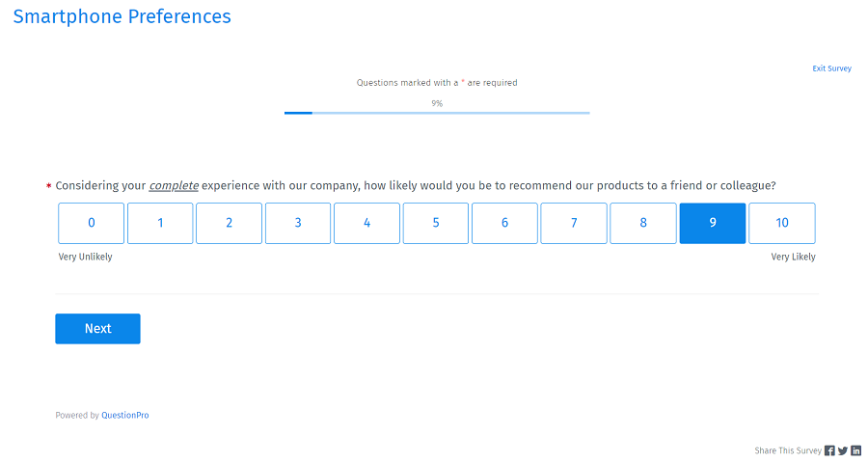Click the Exit Survey link
This screenshot has height=463, width=868.
(x=831, y=68)
